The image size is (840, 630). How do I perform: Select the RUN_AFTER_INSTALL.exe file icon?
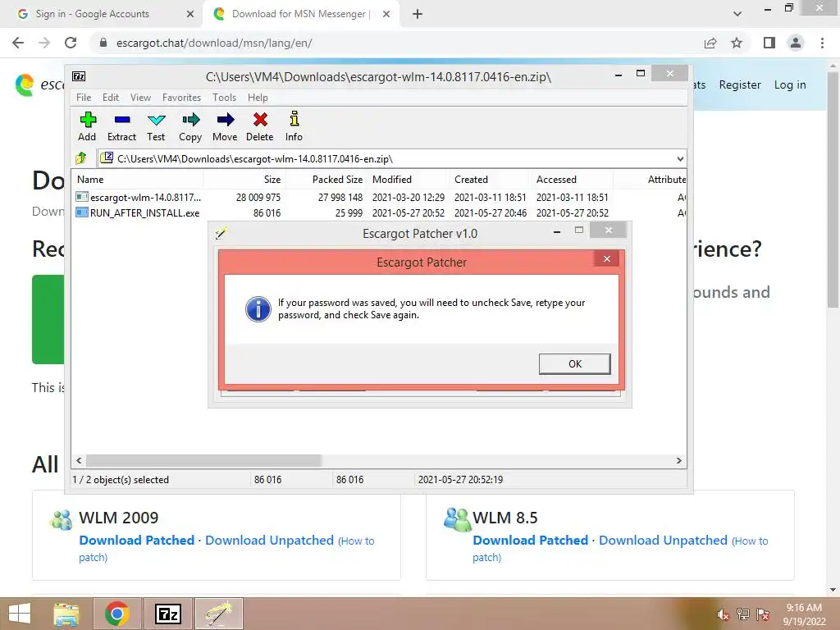82,212
